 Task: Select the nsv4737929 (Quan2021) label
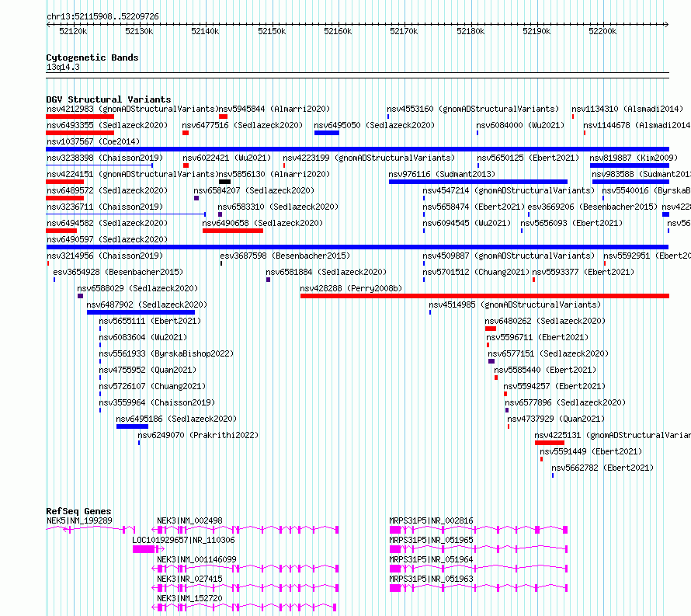point(556,419)
